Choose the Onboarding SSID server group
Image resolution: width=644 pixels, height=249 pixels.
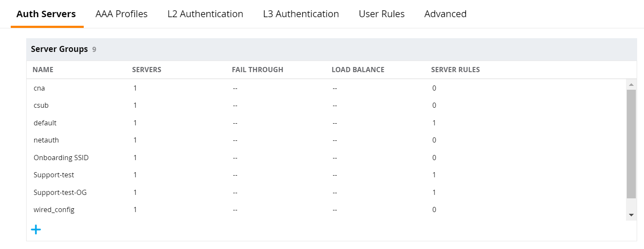(x=326, y=158)
